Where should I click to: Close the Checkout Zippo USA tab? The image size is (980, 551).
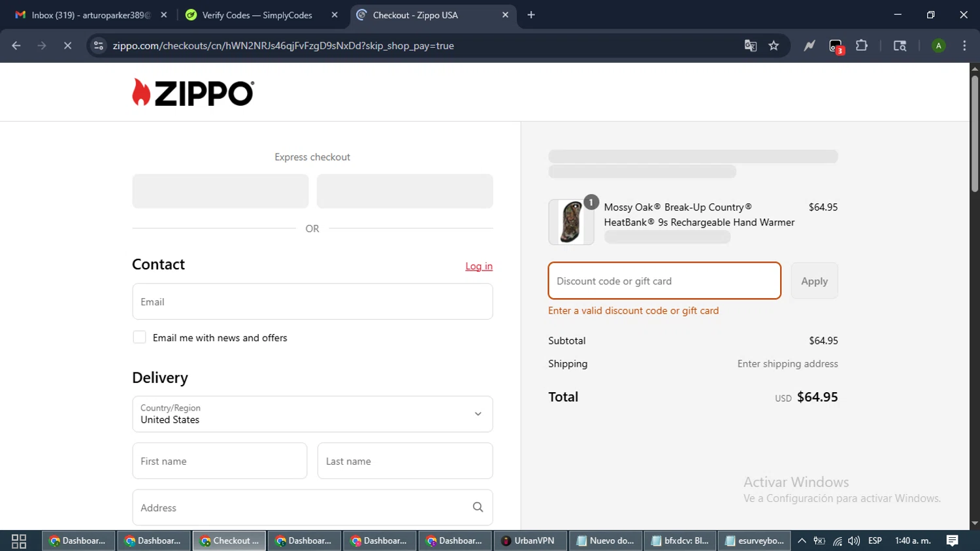[505, 15]
